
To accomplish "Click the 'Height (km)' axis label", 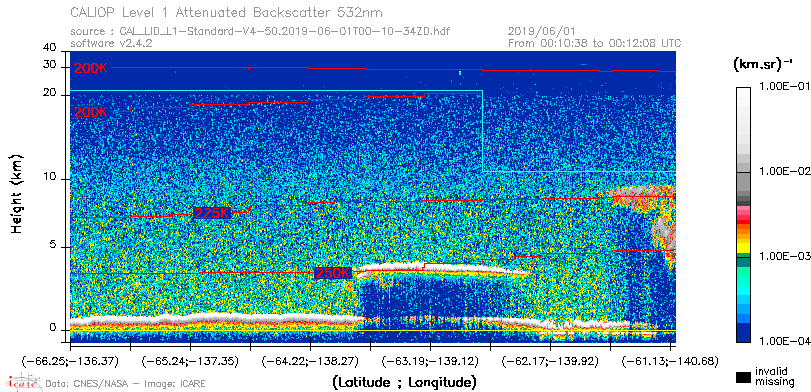I will coord(17,193).
